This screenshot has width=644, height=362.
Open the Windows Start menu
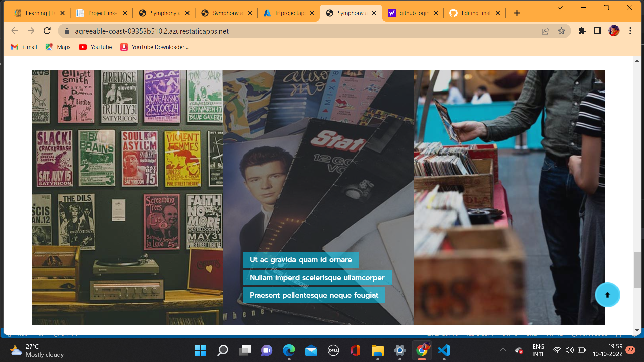click(200, 350)
